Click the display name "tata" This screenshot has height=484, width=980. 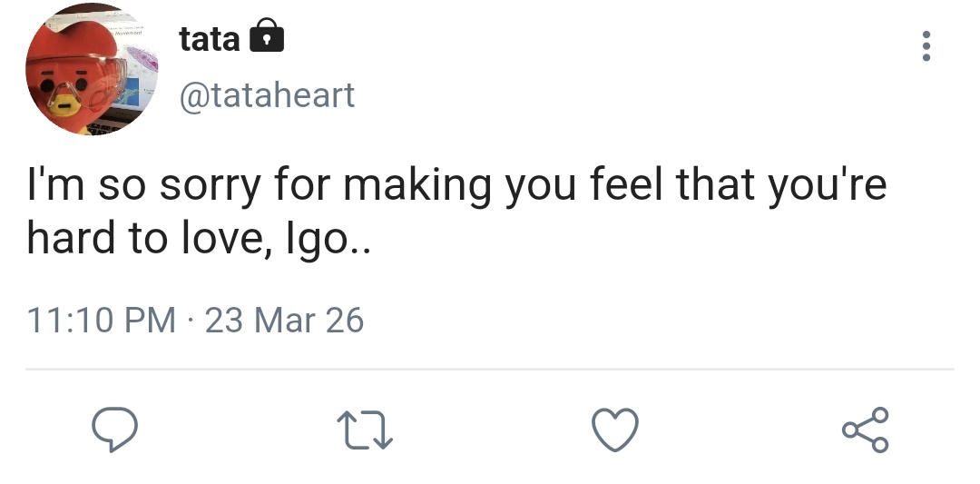210,38
